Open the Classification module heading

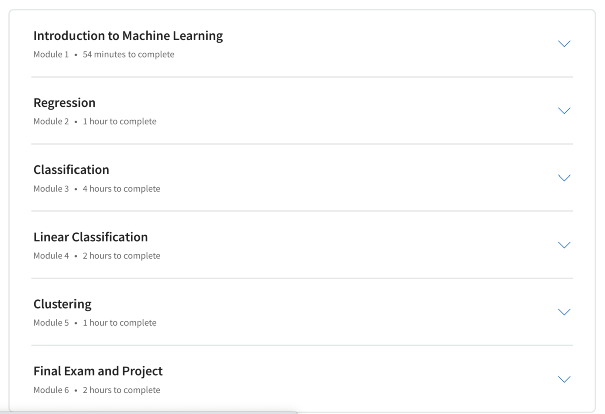71,170
